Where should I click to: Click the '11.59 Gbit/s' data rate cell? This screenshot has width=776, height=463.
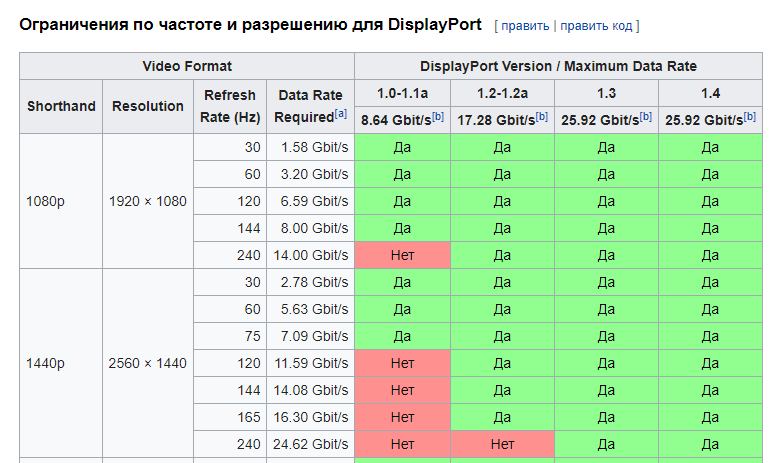311,363
